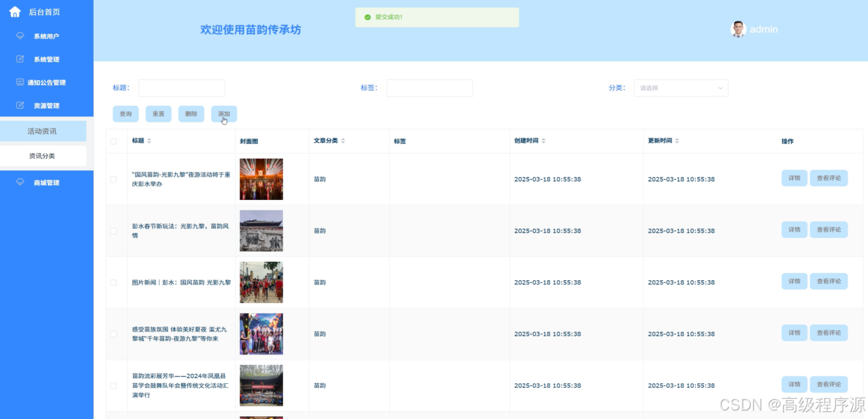The height and width of the screenshot is (419, 868).
Task: Click the 标签 column header
Action: coord(400,141)
